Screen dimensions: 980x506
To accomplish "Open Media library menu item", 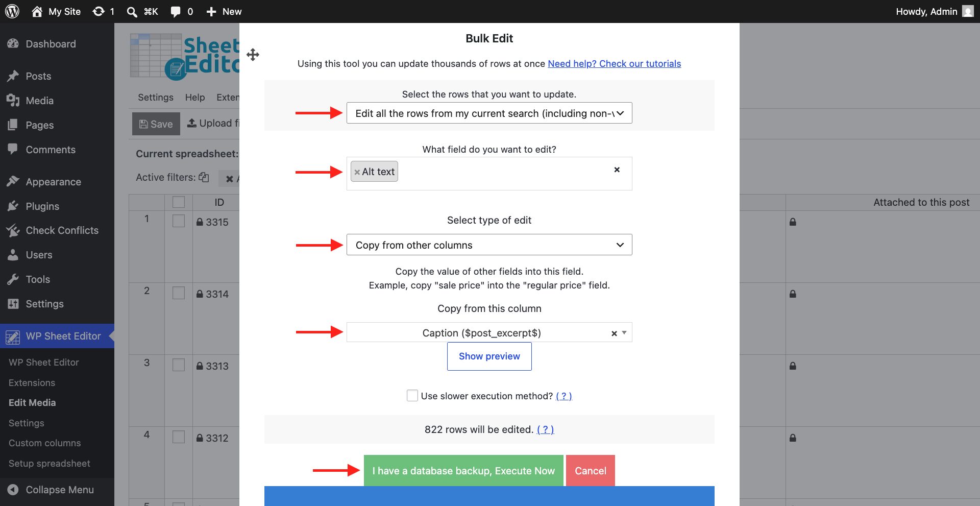I will 39,101.
